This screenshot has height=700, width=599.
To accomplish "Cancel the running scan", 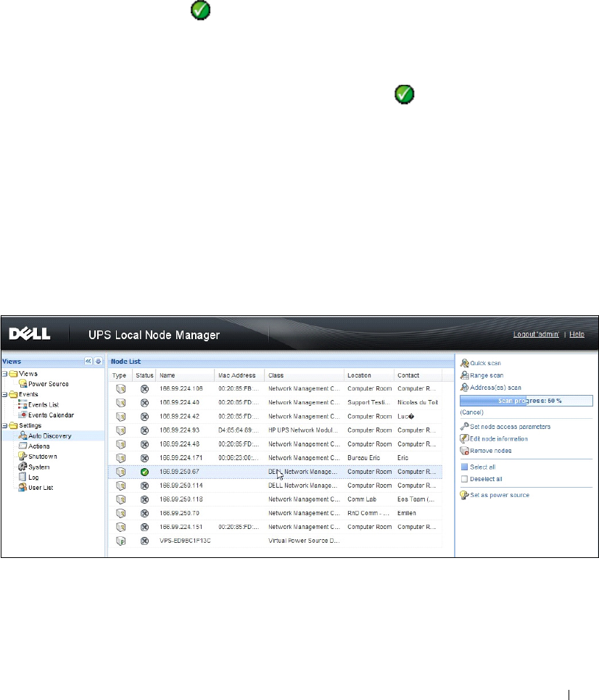I will pyautogui.click(x=471, y=412).
